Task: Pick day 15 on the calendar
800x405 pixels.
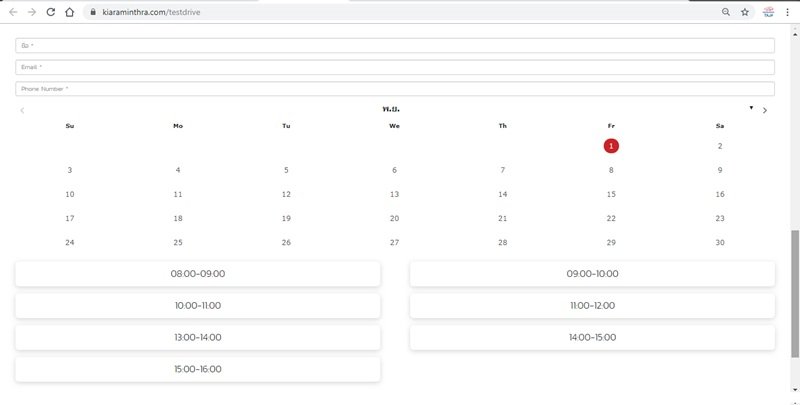Action: 611,194
